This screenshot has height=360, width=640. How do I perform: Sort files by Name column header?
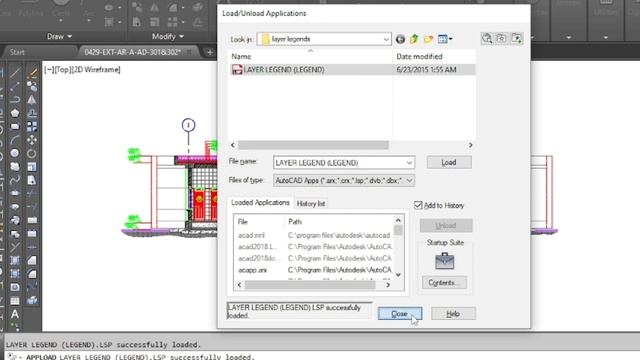[x=310, y=56]
